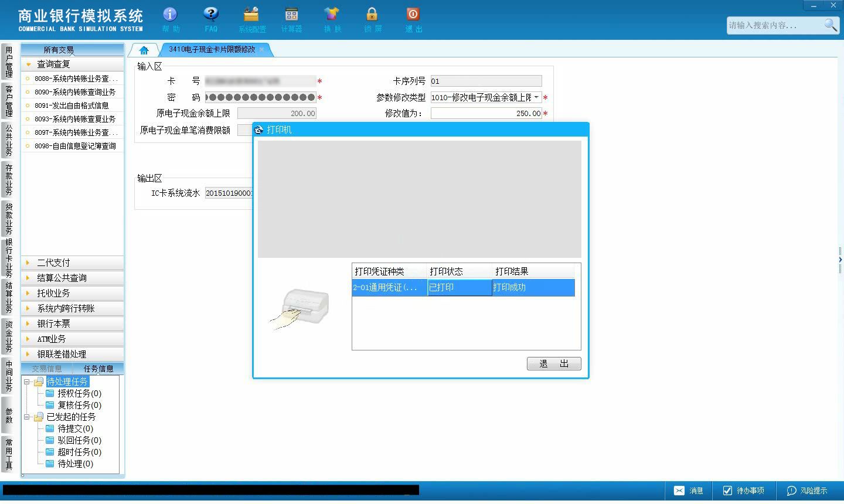Expand the 二代支付 section
This screenshot has height=504, width=844.
[73, 263]
